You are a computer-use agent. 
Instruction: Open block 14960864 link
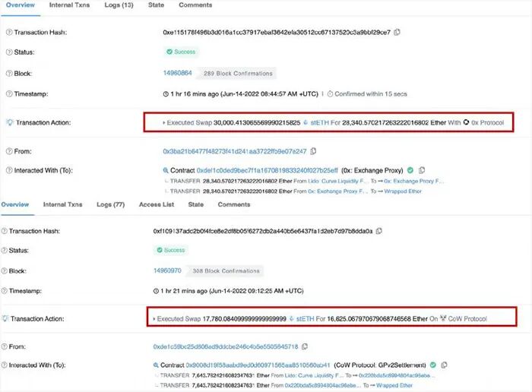177,73
